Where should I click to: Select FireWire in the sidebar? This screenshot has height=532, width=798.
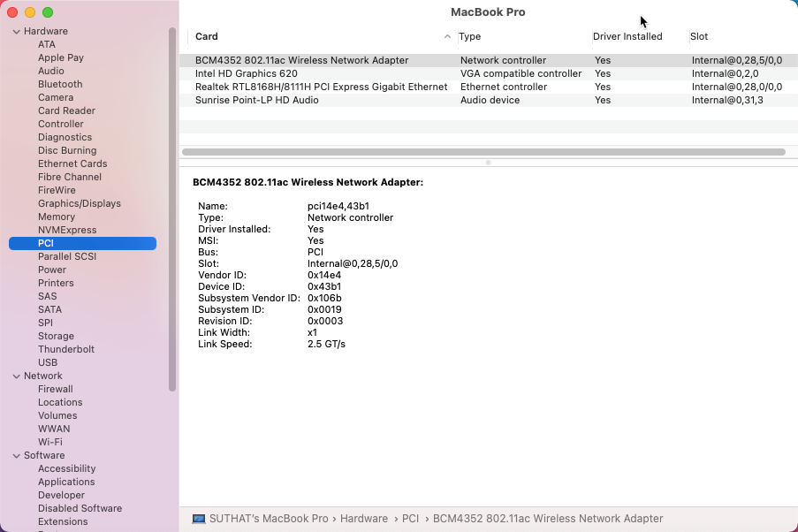(x=57, y=190)
